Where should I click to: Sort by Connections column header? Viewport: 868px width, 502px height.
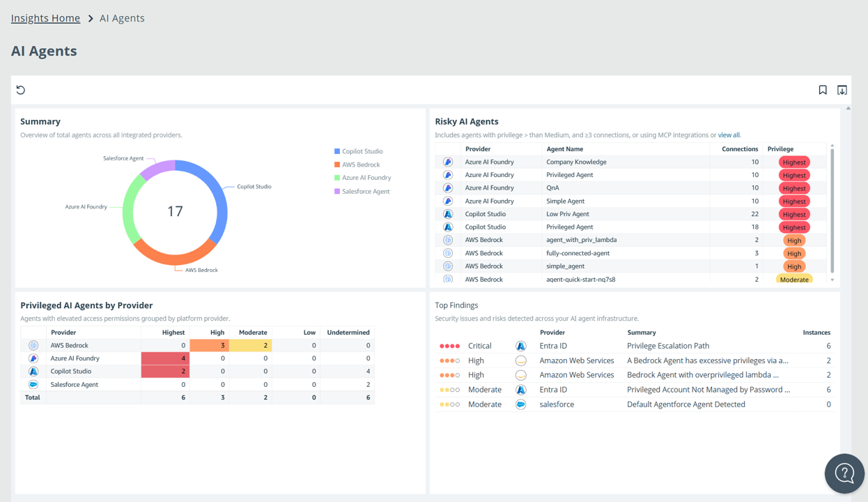(x=739, y=149)
